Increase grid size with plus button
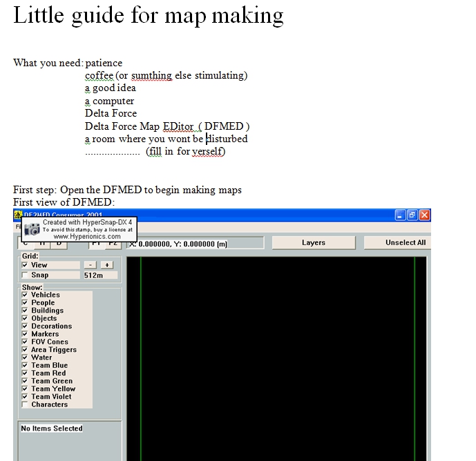476x461 pixels. pos(107,265)
